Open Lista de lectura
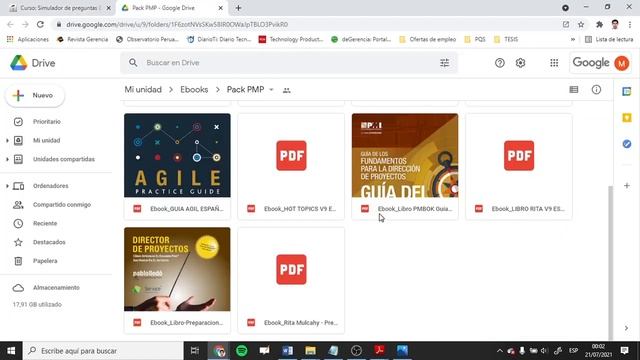The width and height of the screenshot is (640, 360). (609, 40)
